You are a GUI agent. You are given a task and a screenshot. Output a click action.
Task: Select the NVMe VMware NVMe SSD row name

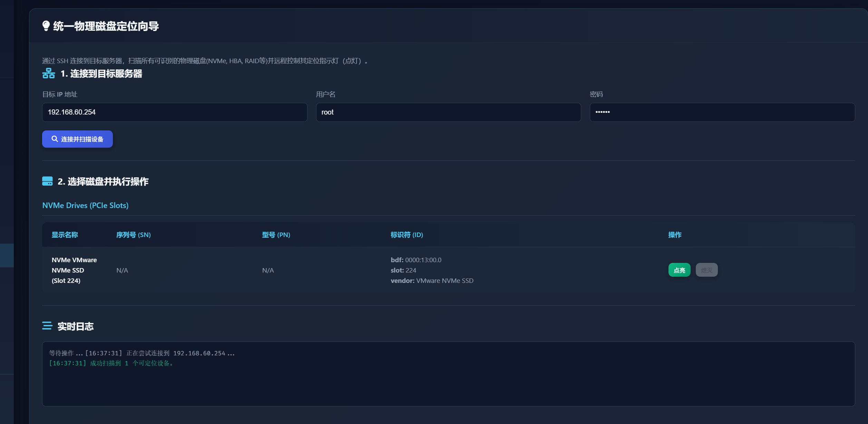[x=74, y=270]
